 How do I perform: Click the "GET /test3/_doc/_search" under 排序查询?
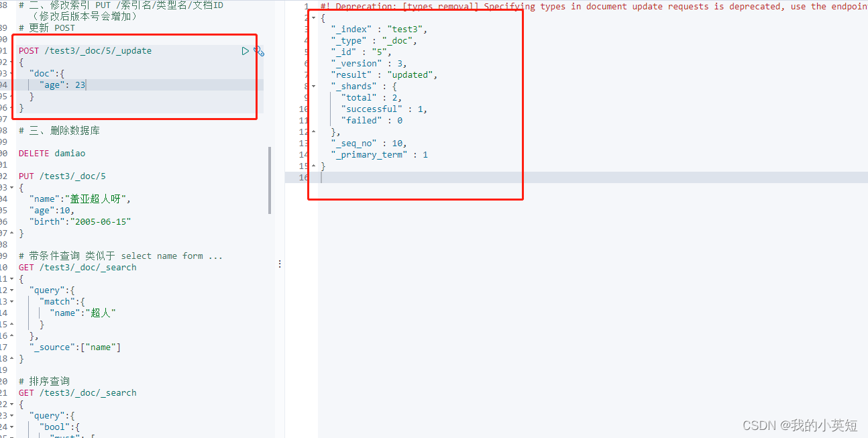[78, 393]
